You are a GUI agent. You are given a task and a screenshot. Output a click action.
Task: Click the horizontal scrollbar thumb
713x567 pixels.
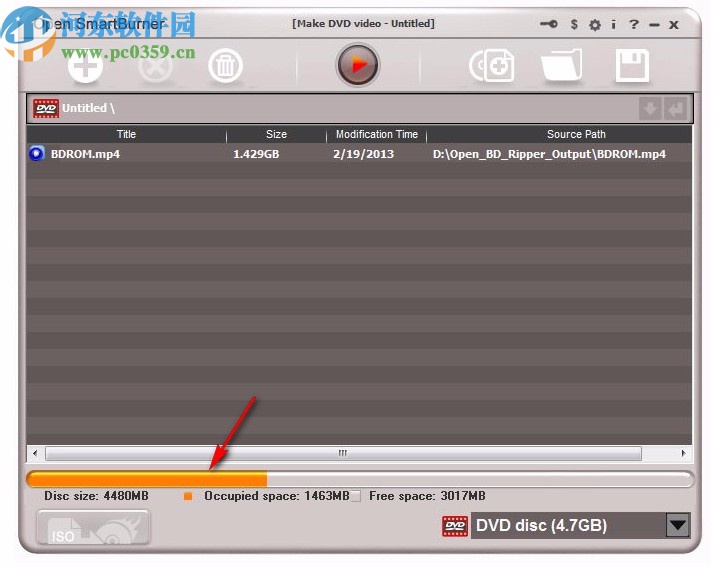point(343,453)
